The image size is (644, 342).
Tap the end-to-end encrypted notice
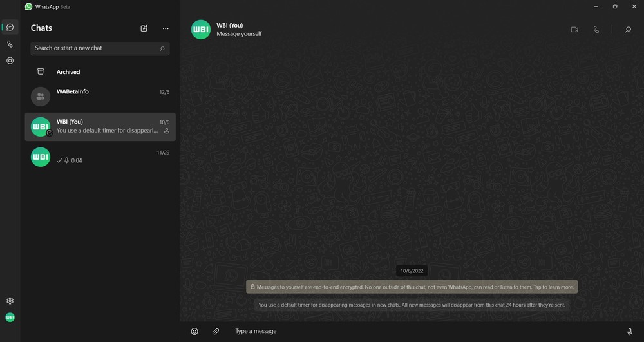click(412, 287)
